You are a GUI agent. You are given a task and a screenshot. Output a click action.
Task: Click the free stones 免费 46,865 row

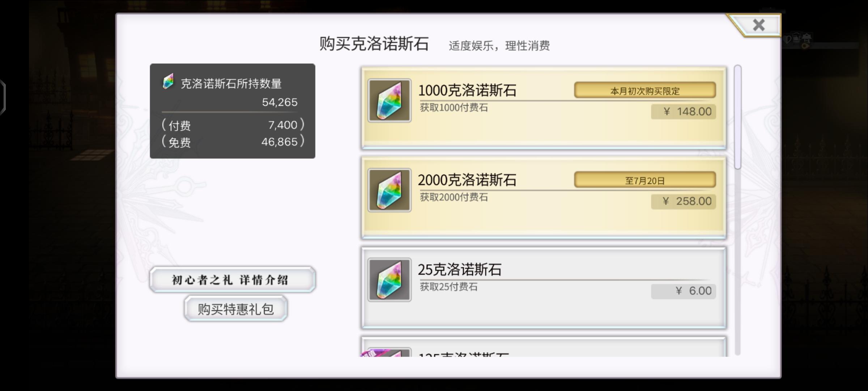pyautogui.click(x=233, y=142)
